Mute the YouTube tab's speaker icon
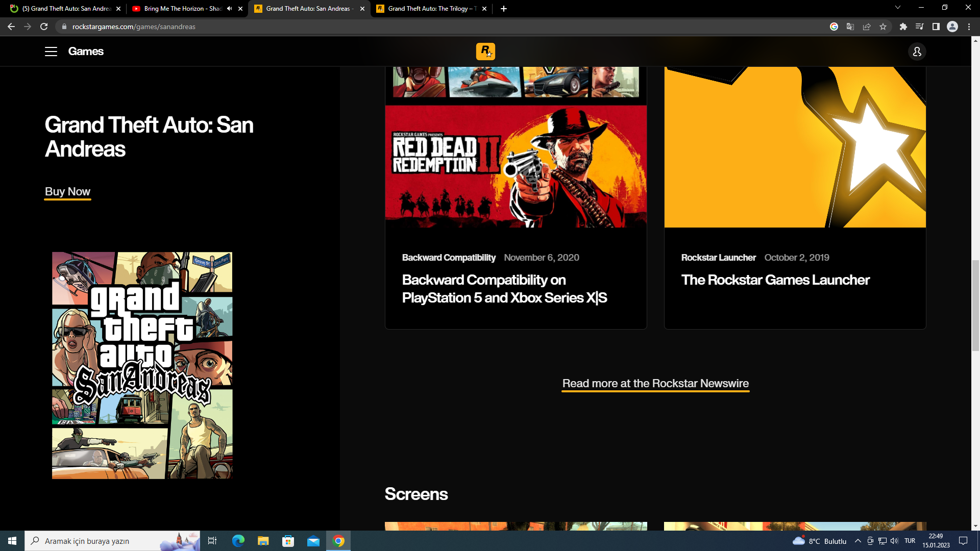Image resolution: width=980 pixels, height=551 pixels. 229,9
